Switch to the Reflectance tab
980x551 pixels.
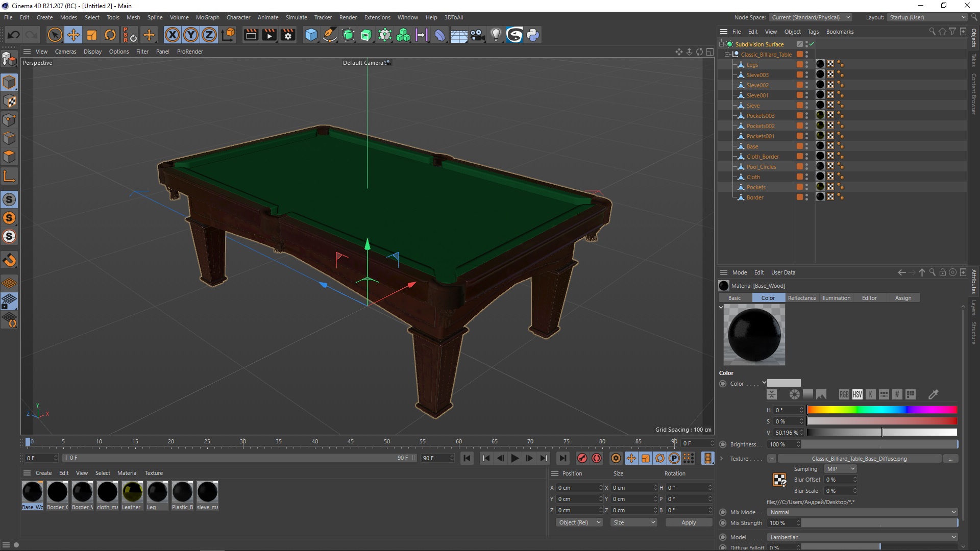pyautogui.click(x=801, y=298)
